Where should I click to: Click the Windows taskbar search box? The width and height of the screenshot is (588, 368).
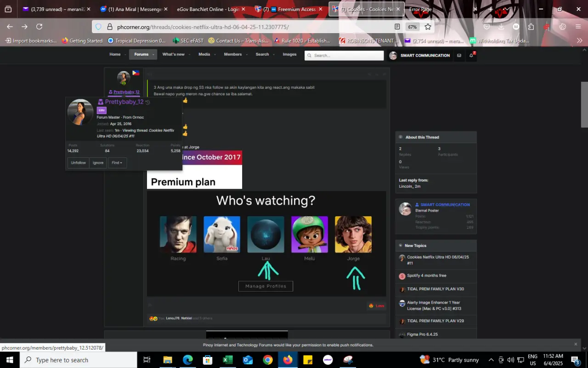click(79, 360)
